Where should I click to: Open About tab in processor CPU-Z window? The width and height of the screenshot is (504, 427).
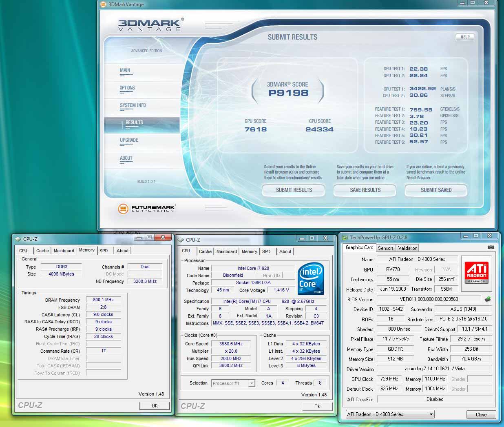pyautogui.click(x=285, y=252)
